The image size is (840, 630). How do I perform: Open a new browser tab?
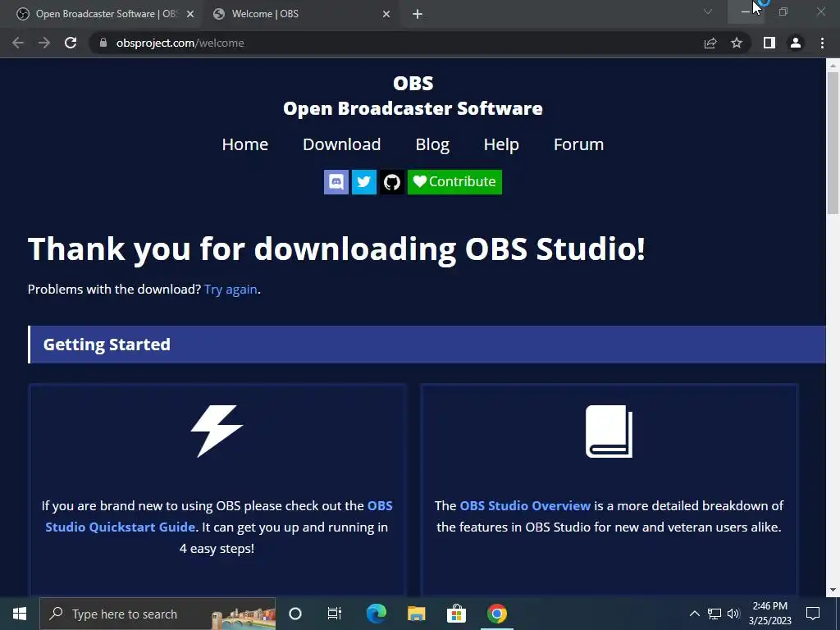coord(418,15)
